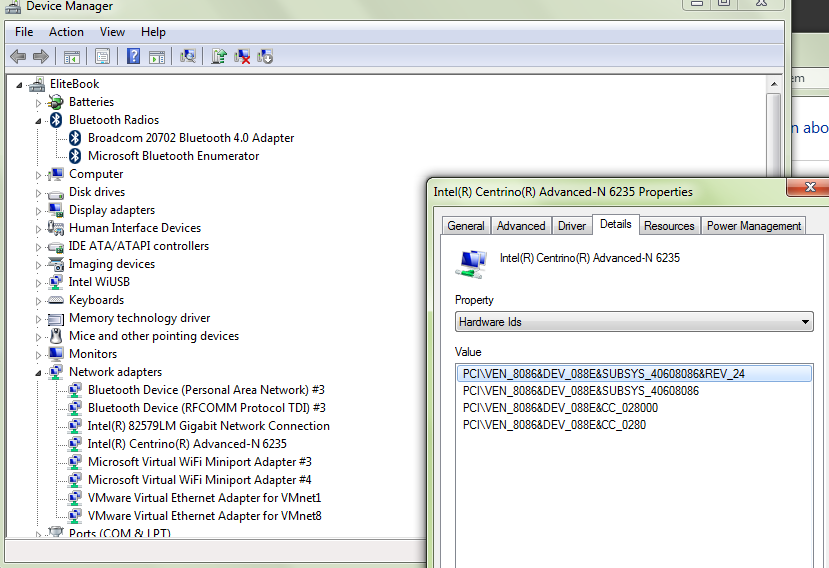Image resolution: width=829 pixels, height=568 pixels.
Task: Open the Action menu
Action: [x=66, y=32]
